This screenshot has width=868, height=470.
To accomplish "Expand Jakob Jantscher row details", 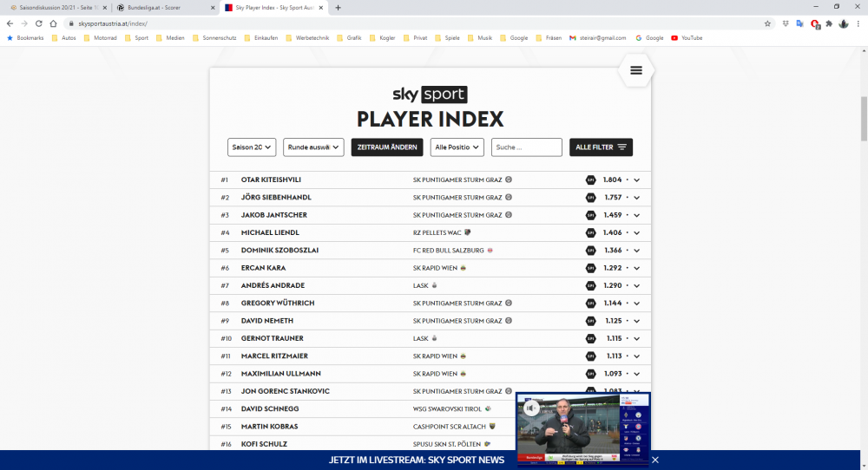I will coord(637,216).
